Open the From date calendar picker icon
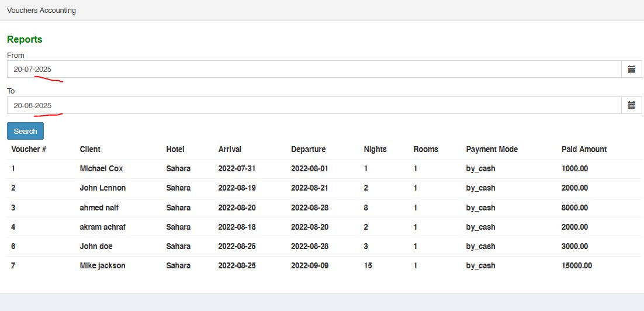 tap(631, 69)
